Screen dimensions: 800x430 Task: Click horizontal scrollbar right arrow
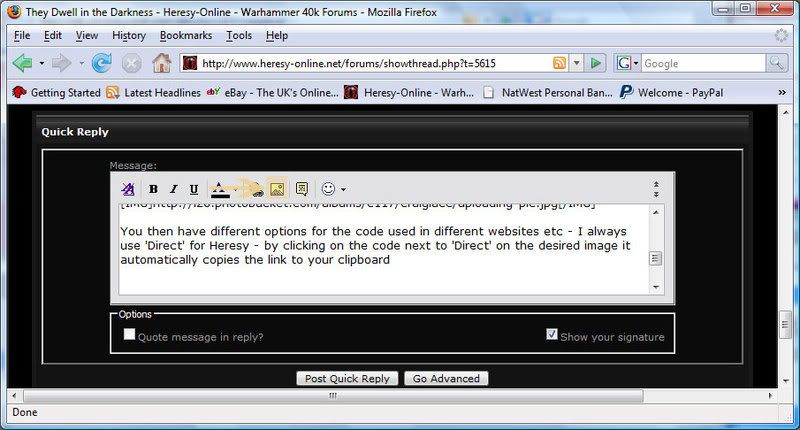pos(770,395)
